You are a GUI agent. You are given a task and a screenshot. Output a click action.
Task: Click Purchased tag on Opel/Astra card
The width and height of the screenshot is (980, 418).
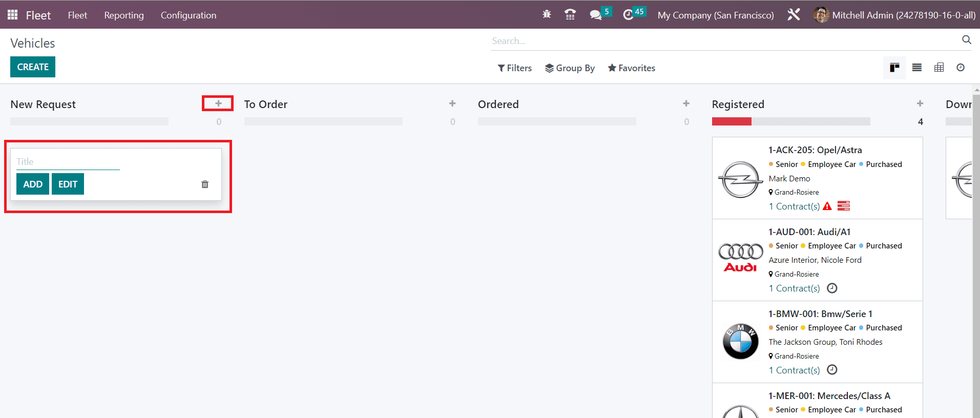point(881,164)
